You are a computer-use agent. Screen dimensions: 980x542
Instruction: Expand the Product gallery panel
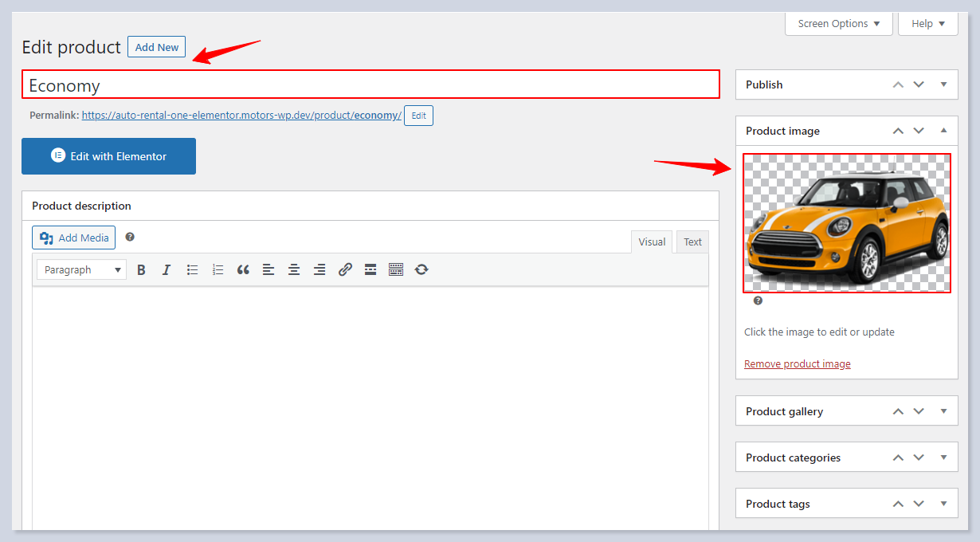(x=943, y=411)
